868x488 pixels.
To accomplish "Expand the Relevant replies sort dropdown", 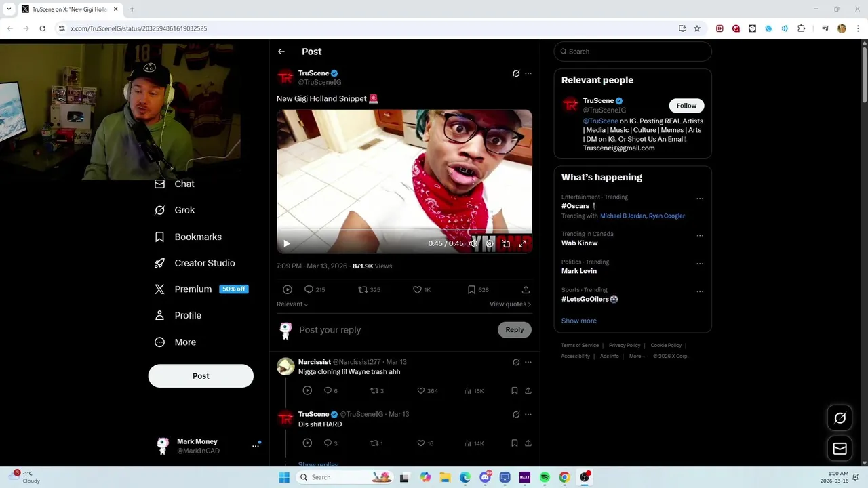I will [292, 304].
